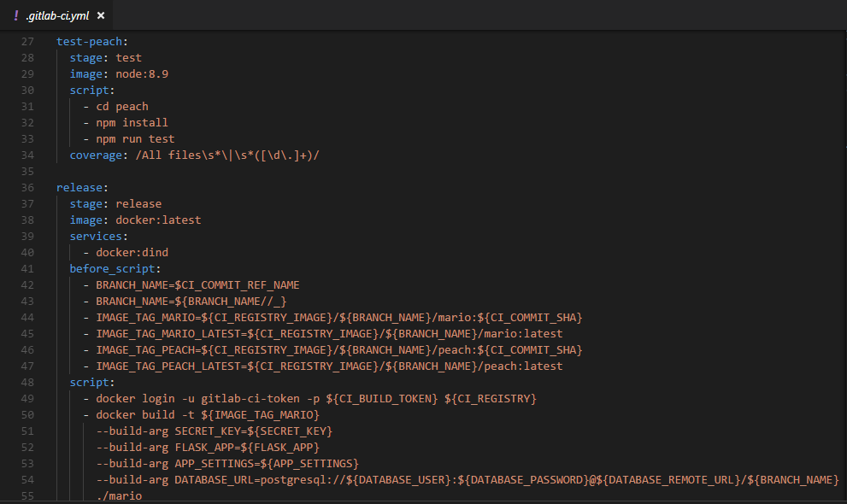The width and height of the screenshot is (847, 504).
Task: Click the stage: test value on line 28
Action: [x=128, y=57]
